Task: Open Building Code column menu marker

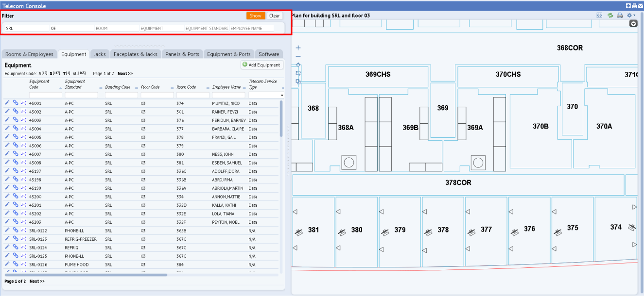Action: 137,87
